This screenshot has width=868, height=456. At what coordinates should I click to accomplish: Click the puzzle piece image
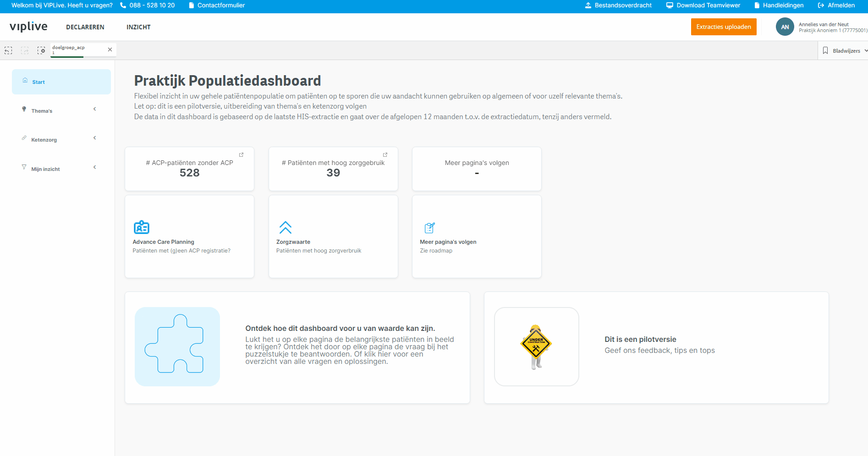tap(177, 346)
